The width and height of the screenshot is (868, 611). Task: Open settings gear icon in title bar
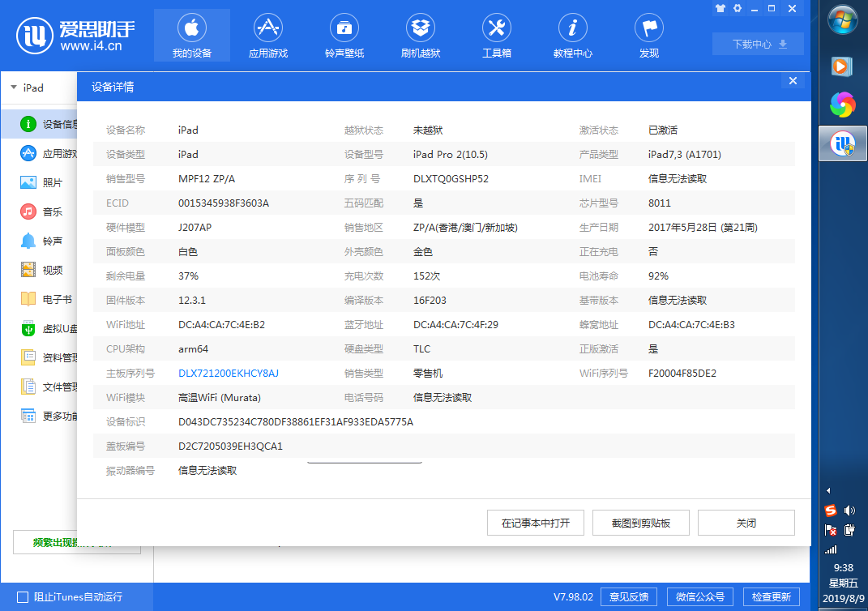(x=738, y=9)
